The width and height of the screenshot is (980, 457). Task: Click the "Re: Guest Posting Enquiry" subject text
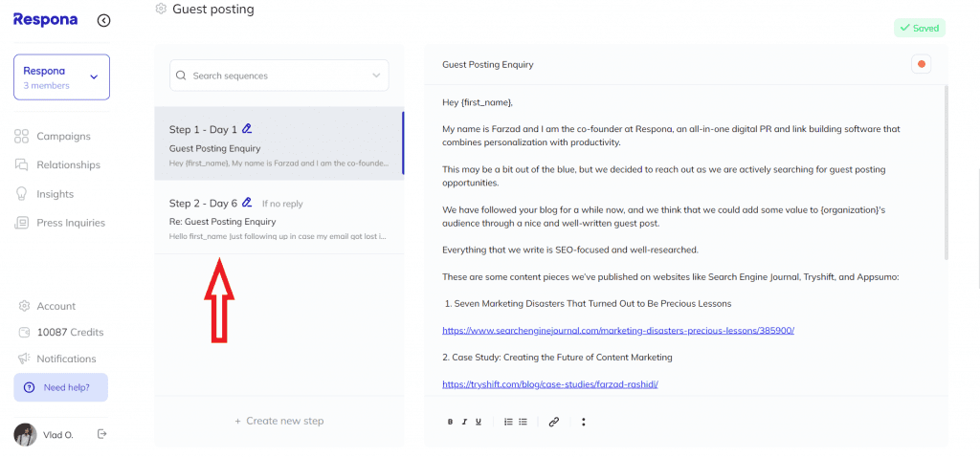point(222,222)
